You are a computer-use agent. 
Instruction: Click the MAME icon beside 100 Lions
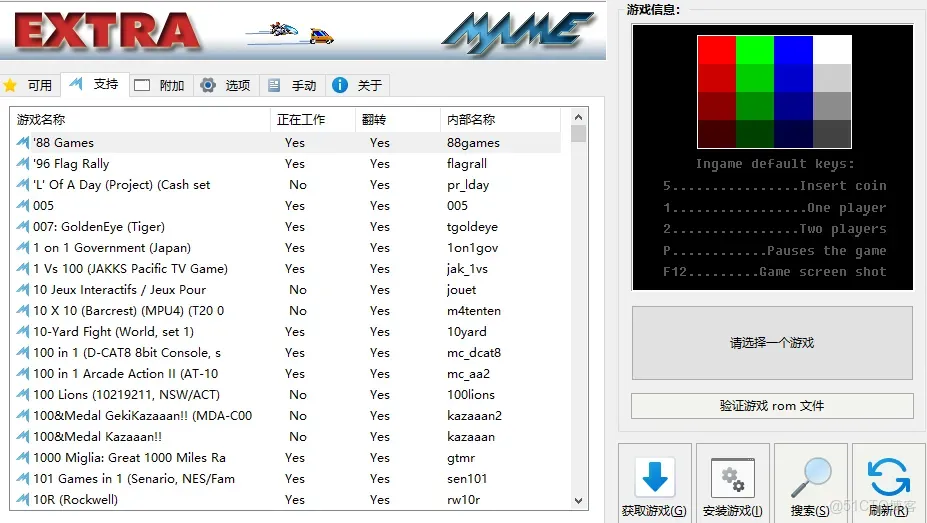[22, 395]
